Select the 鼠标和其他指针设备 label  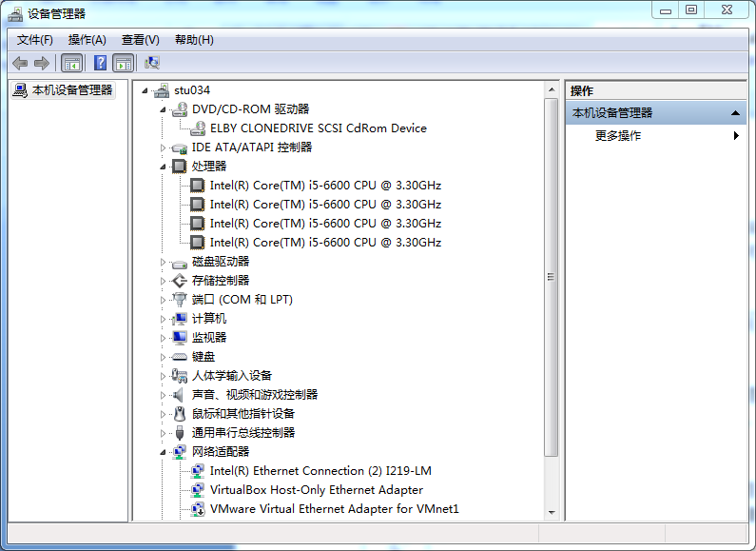click(243, 414)
